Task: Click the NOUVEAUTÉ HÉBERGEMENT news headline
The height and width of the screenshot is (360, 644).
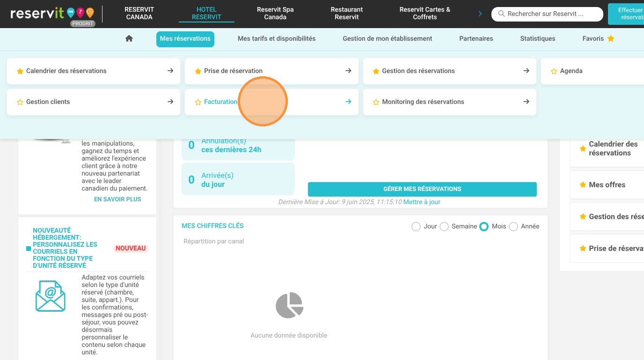Action: pyautogui.click(x=65, y=248)
